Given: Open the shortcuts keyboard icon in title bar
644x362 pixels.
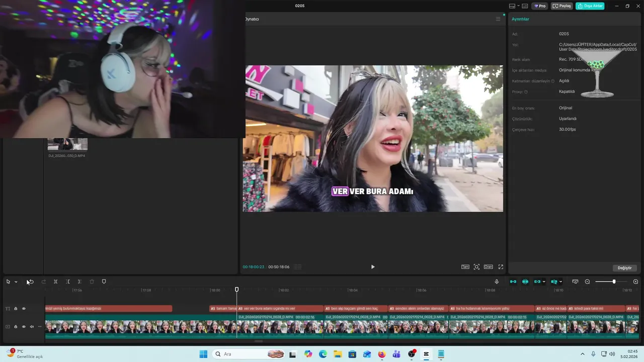Looking at the screenshot, I should click(x=525, y=6).
